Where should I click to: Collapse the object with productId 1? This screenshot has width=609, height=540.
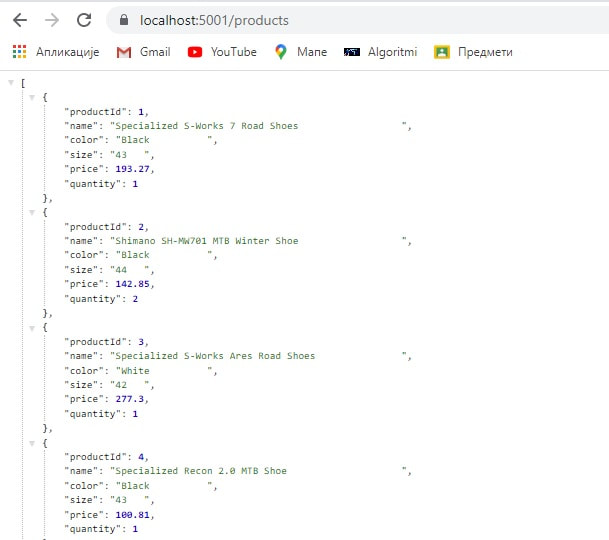32,97
